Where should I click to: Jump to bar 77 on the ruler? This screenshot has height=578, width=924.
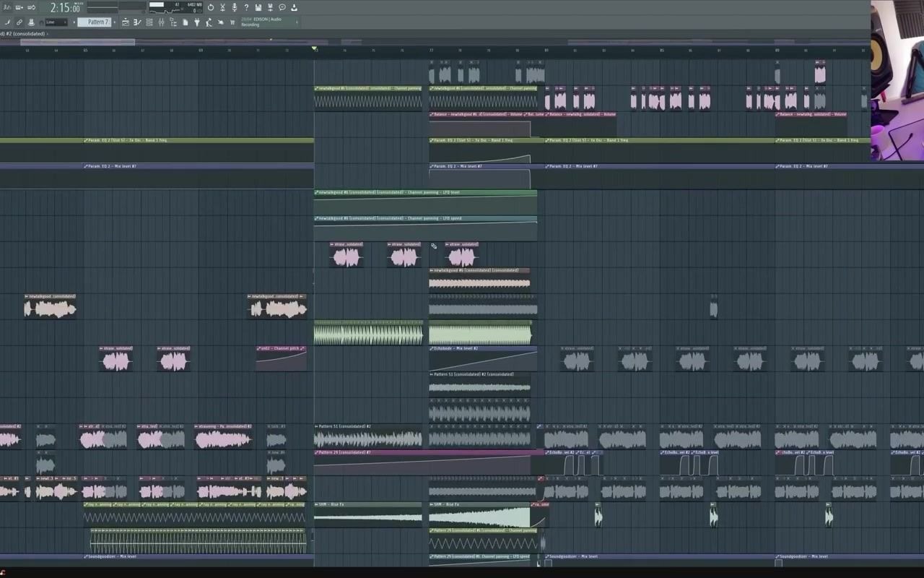coord(431,50)
